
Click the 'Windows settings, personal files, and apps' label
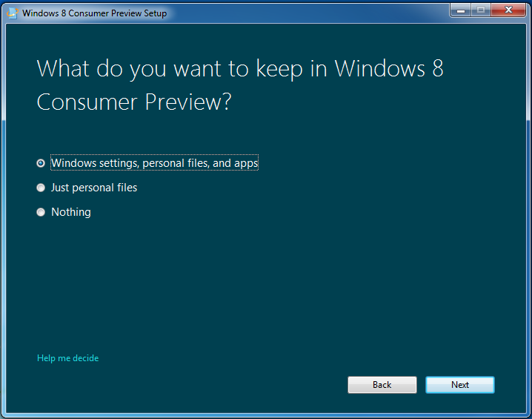[x=154, y=163]
